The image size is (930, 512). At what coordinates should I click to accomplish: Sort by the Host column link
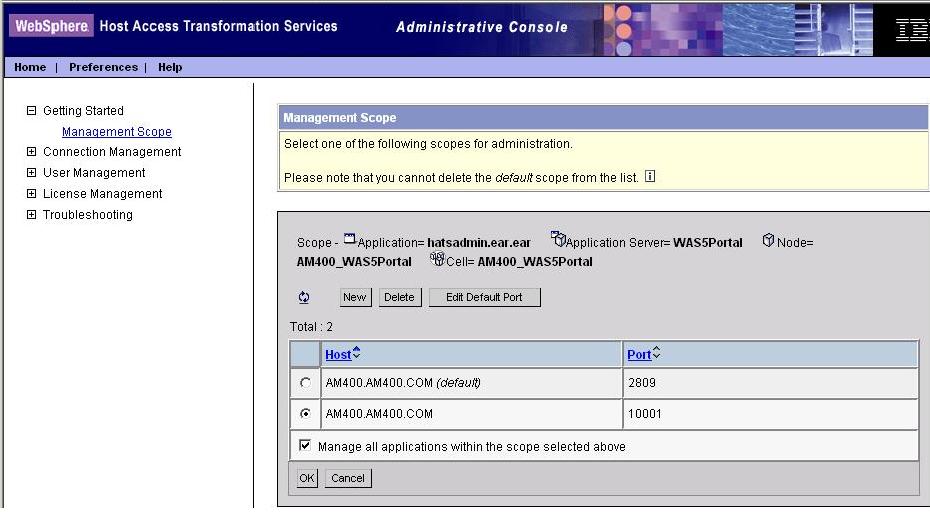[x=338, y=354]
